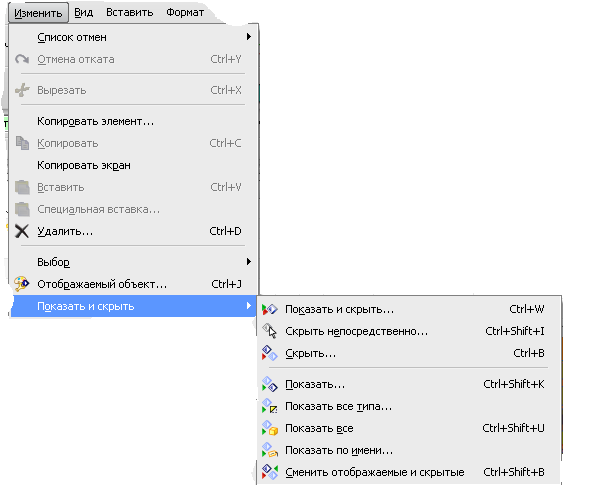Image resolution: width=593 pixels, height=487 pixels.
Task: Click the 'Показать все типа' icon
Action: click(x=270, y=406)
